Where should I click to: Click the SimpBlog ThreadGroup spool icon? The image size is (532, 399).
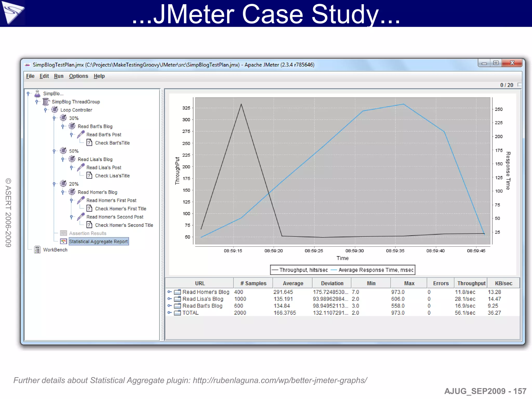tap(46, 102)
